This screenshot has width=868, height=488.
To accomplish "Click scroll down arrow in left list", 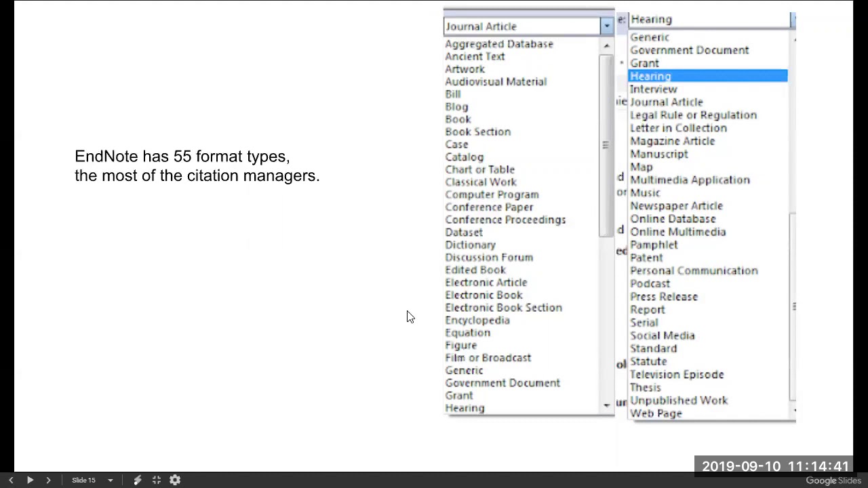I will [x=606, y=405].
